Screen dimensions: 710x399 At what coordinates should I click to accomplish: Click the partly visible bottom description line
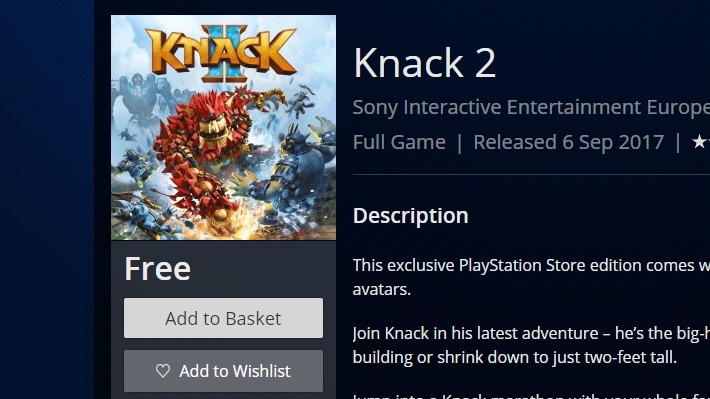click(531, 396)
